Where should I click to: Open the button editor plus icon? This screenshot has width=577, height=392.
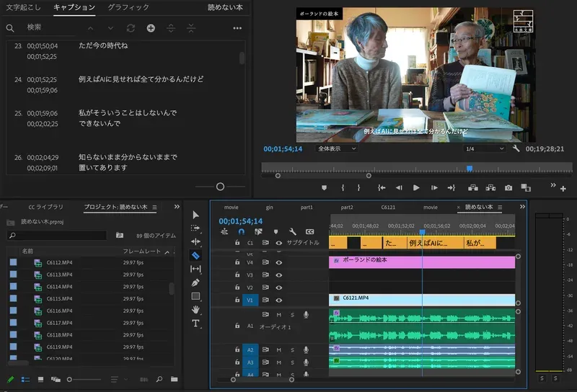click(x=563, y=189)
